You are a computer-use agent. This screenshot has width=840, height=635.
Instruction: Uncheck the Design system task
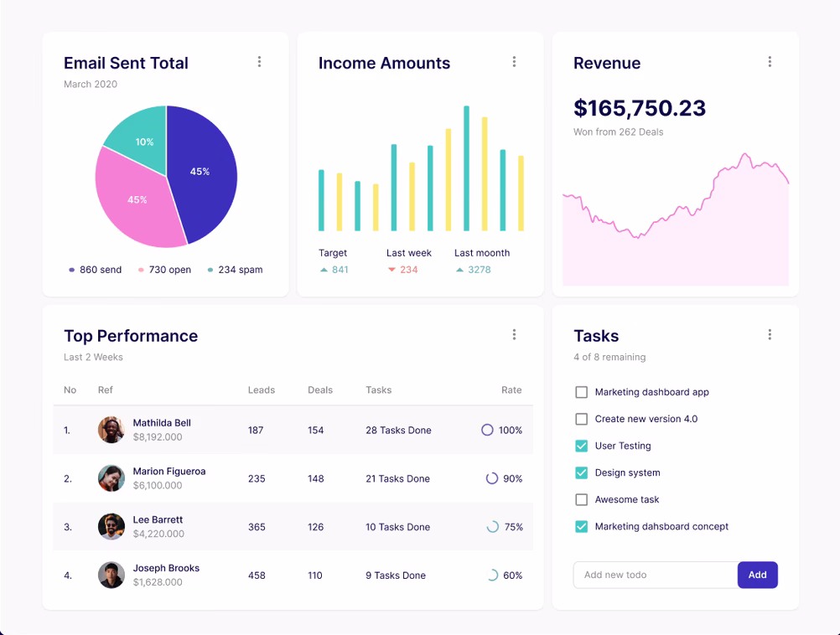click(581, 472)
